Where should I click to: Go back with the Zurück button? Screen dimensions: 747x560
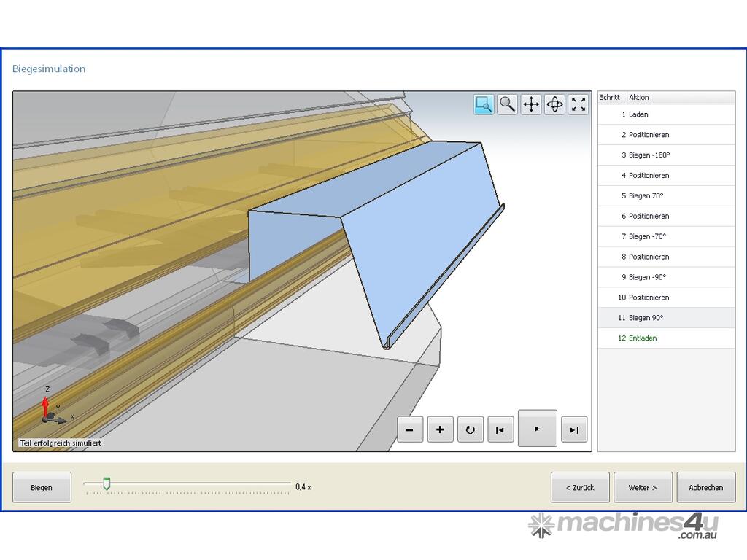pyautogui.click(x=580, y=487)
